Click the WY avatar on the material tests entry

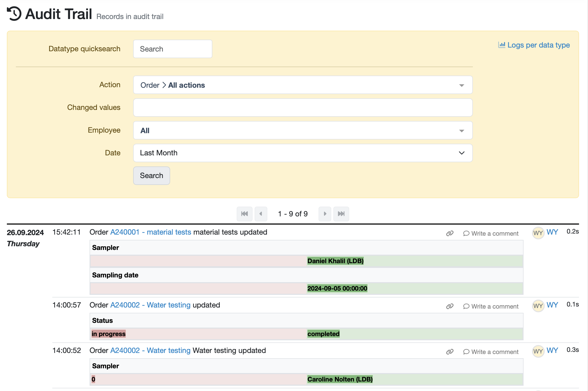click(x=538, y=233)
